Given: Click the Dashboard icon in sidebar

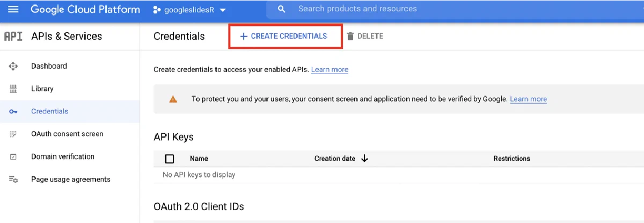Looking at the screenshot, I should 13,66.
